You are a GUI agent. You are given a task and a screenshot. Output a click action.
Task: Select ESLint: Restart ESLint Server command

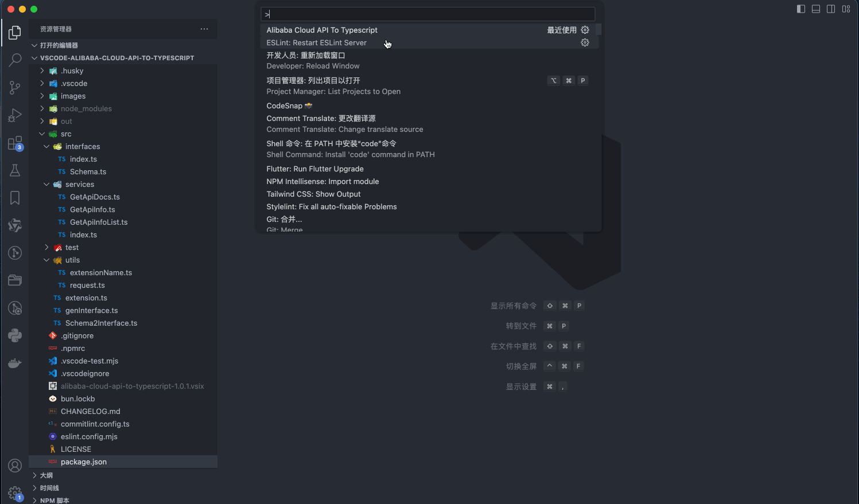tap(429, 42)
